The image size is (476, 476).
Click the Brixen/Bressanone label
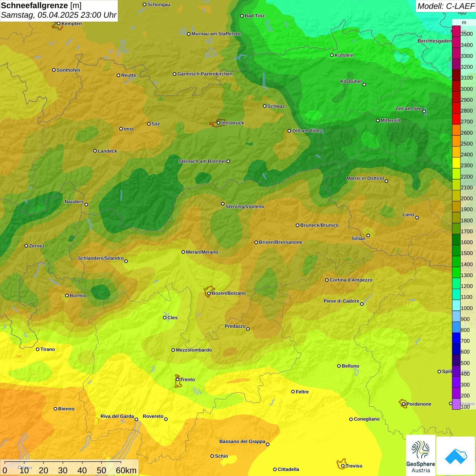(x=281, y=242)
